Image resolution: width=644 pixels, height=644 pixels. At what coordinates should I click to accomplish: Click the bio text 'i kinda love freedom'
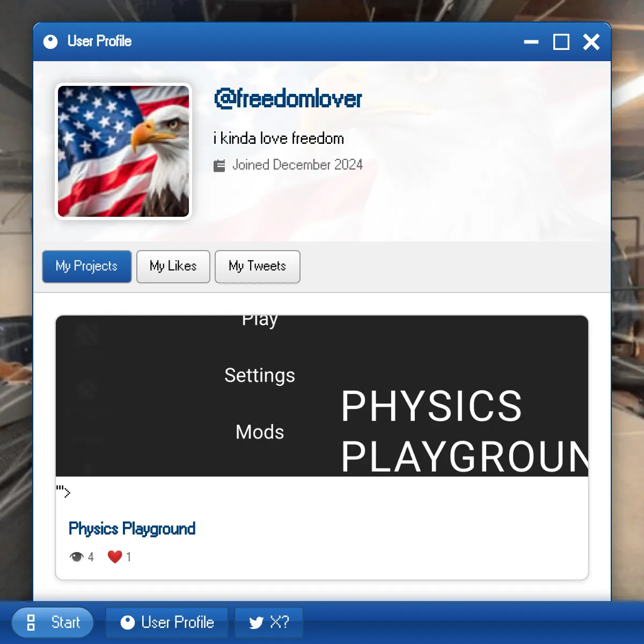coord(279,138)
